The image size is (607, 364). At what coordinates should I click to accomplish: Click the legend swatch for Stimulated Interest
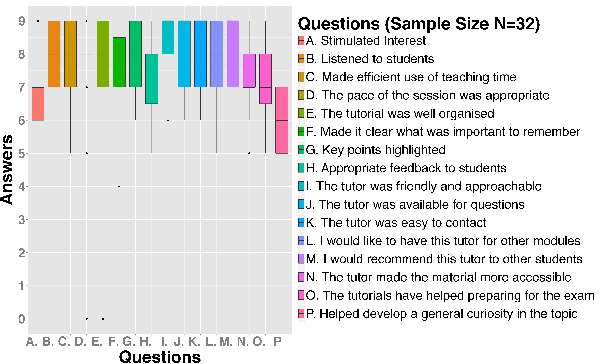[x=301, y=40]
